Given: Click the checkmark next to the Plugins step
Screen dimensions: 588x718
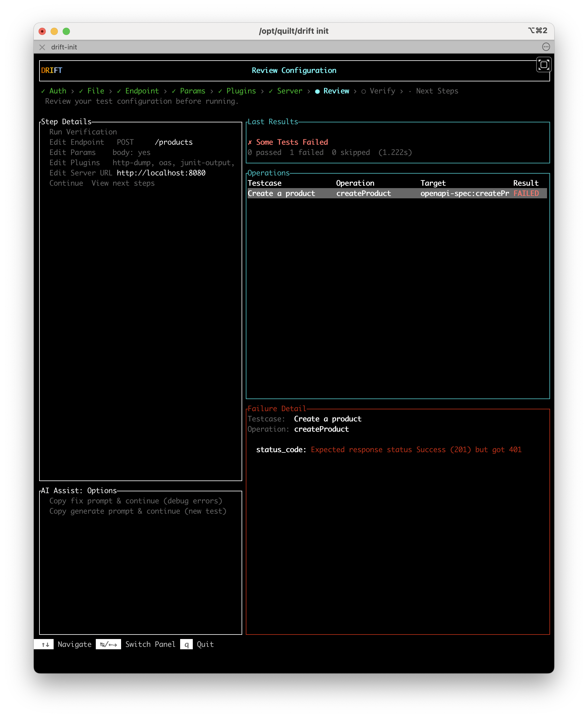Looking at the screenshot, I should (x=221, y=91).
